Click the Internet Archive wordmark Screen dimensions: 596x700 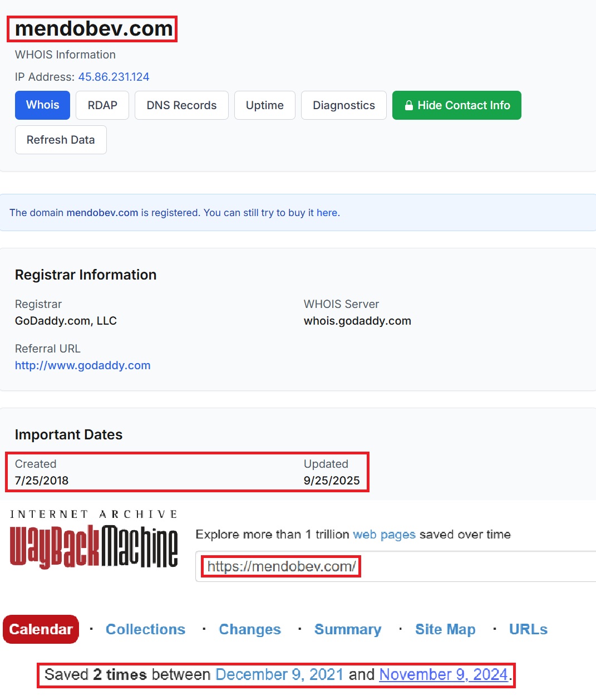click(x=93, y=513)
